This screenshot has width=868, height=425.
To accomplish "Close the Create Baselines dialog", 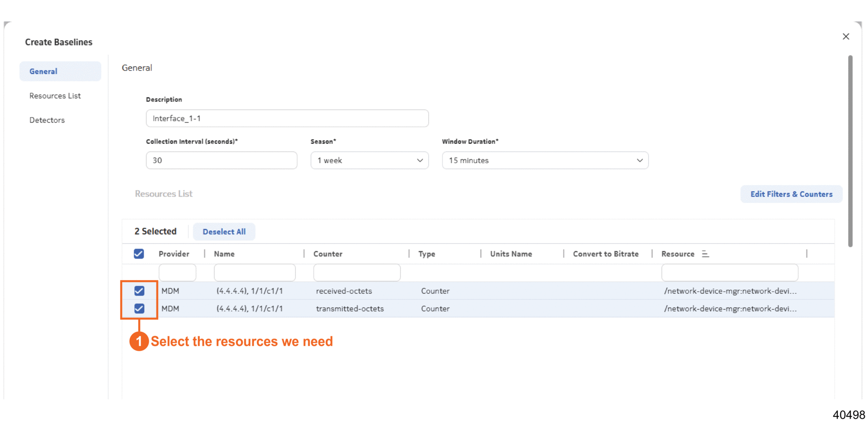I will coord(845,37).
